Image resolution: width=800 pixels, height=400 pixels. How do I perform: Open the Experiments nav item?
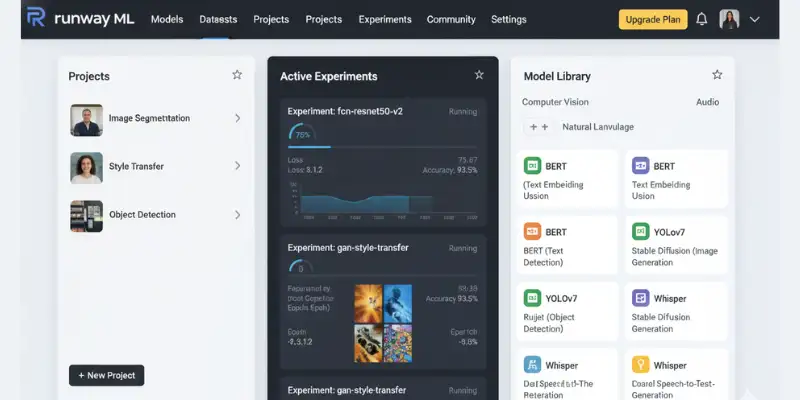click(385, 19)
